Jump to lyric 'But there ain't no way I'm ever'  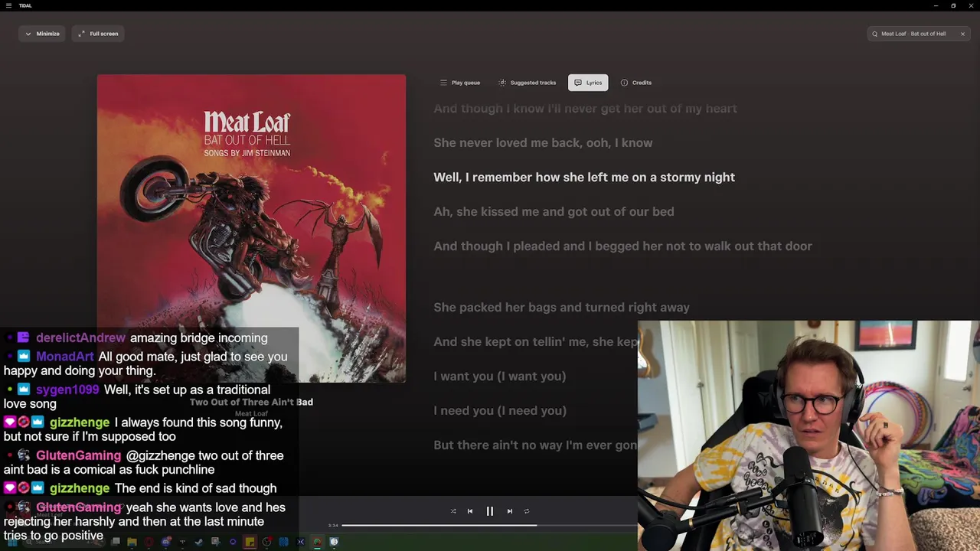[x=535, y=445]
